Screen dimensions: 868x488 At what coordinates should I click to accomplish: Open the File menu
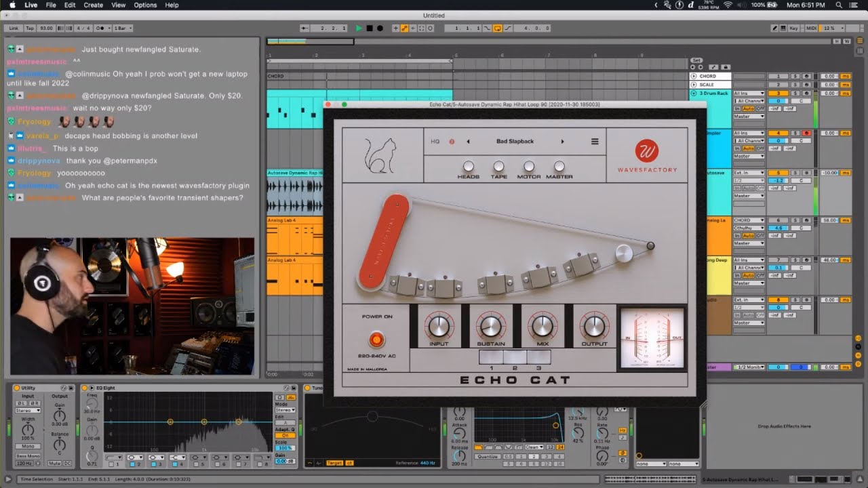[51, 5]
